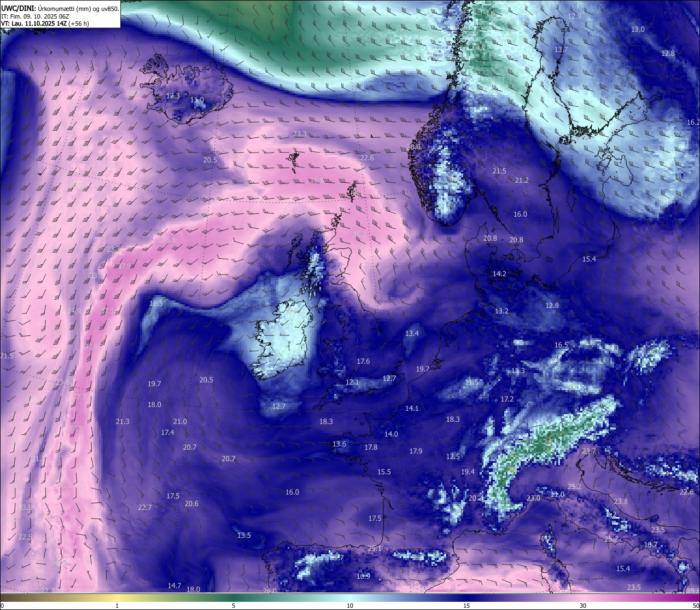The image size is (700, 610).
Task: Click the color scale label 5
Action: point(234,606)
